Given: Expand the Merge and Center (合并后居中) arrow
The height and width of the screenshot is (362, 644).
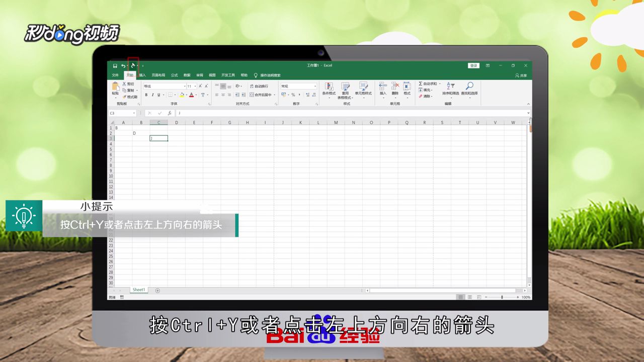Looking at the screenshot, I should (x=274, y=95).
